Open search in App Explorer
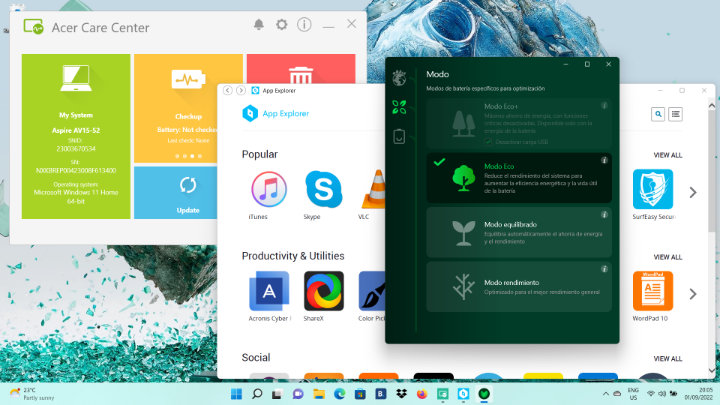 658,114
